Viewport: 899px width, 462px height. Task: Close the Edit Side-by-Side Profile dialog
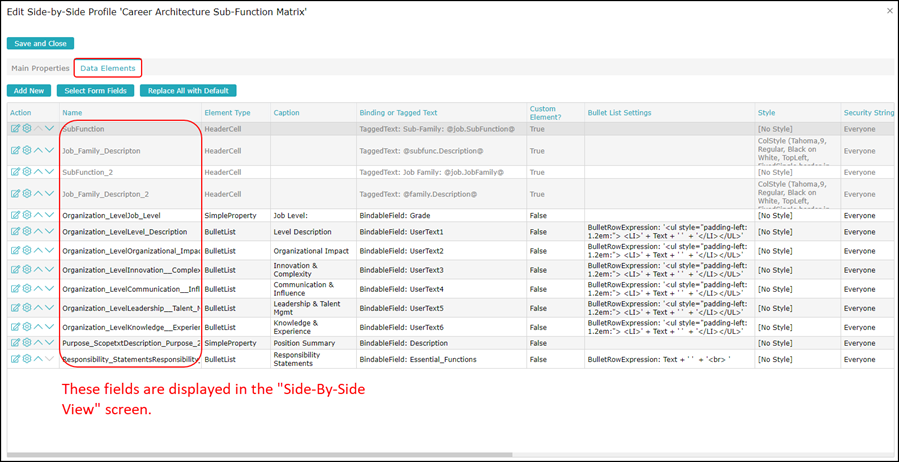coord(890,11)
